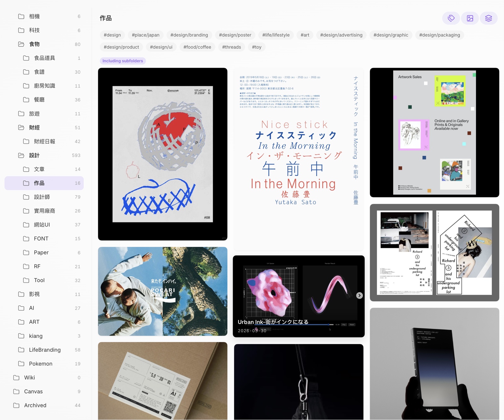Click the folder icon beside Canvas
Image resolution: width=504 pixels, height=420 pixels.
coord(16,391)
